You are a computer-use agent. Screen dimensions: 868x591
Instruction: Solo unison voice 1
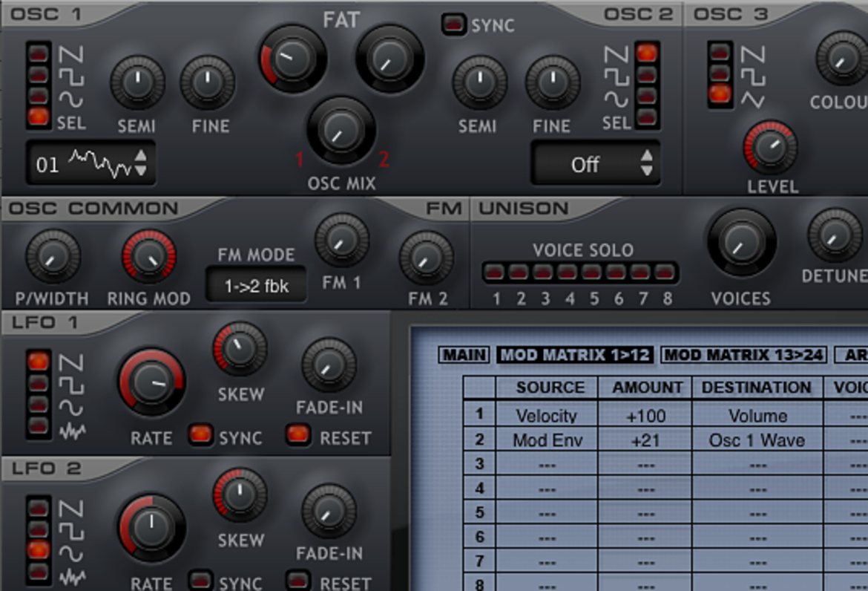pos(494,272)
